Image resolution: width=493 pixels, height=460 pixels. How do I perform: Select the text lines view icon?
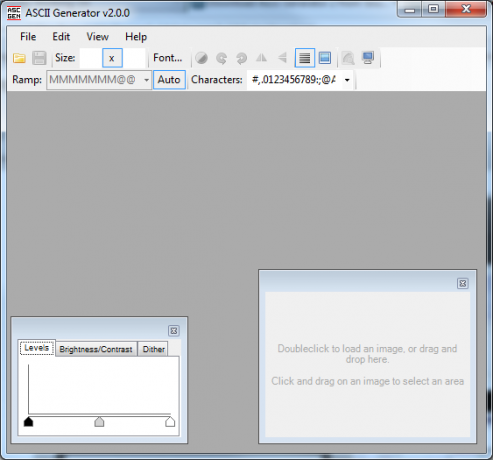pos(305,58)
